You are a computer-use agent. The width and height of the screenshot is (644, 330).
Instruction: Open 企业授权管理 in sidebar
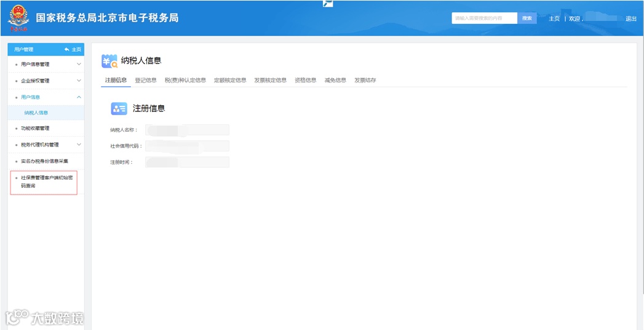coord(35,81)
